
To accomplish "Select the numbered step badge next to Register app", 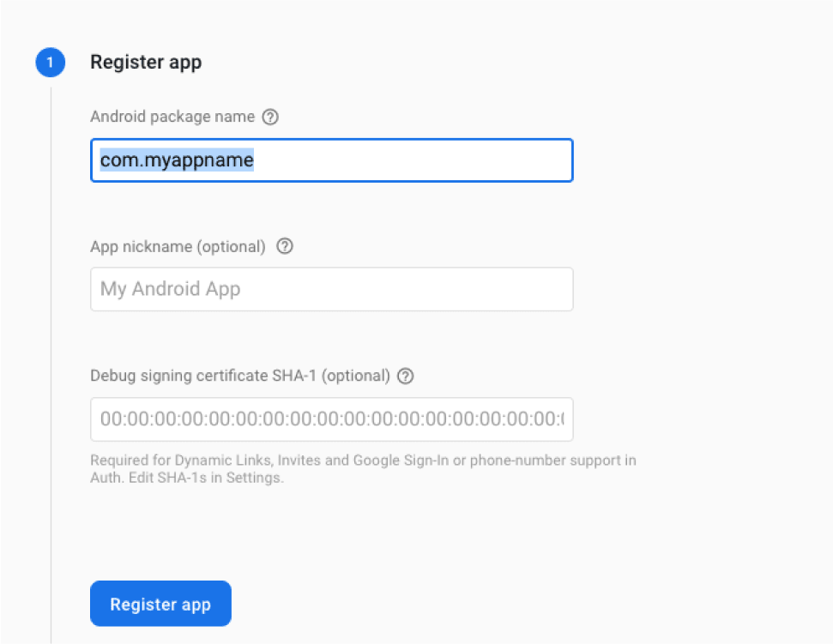I will click(x=50, y=62).
